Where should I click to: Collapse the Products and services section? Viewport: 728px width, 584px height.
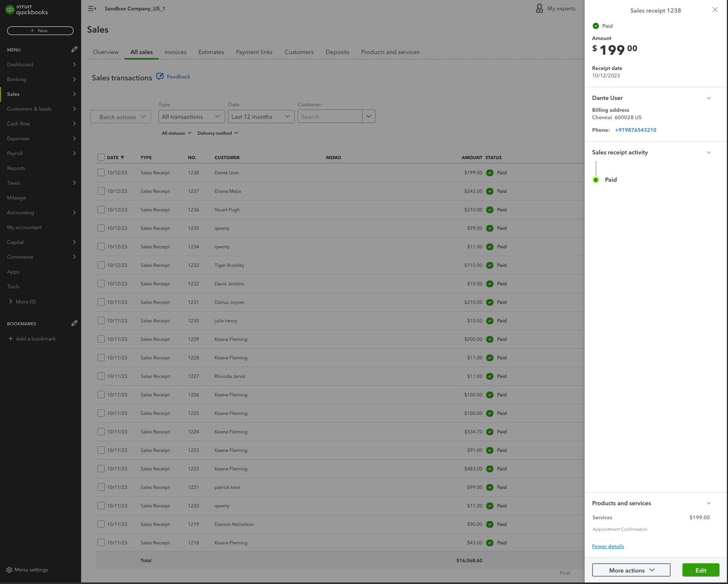tap(709, 503)
